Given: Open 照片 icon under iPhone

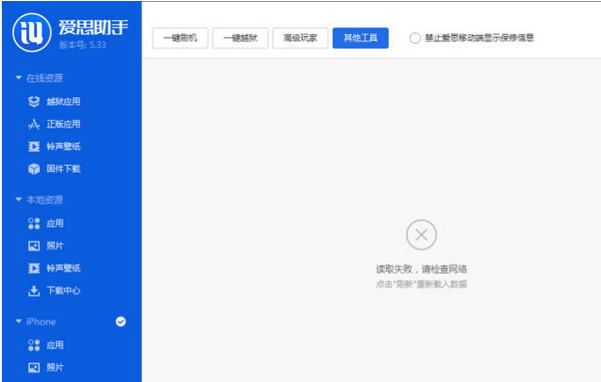Looking at the screenshot, I should coord(34,367).
